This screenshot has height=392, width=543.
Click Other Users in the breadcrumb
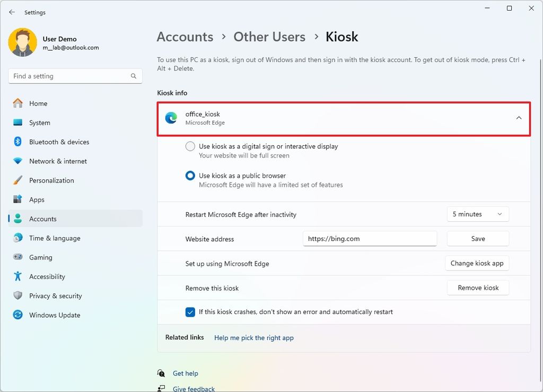269,37
